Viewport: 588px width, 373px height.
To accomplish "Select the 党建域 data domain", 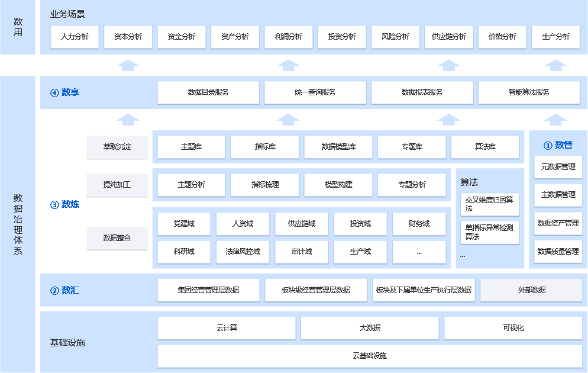I will (x=184, y=224).
